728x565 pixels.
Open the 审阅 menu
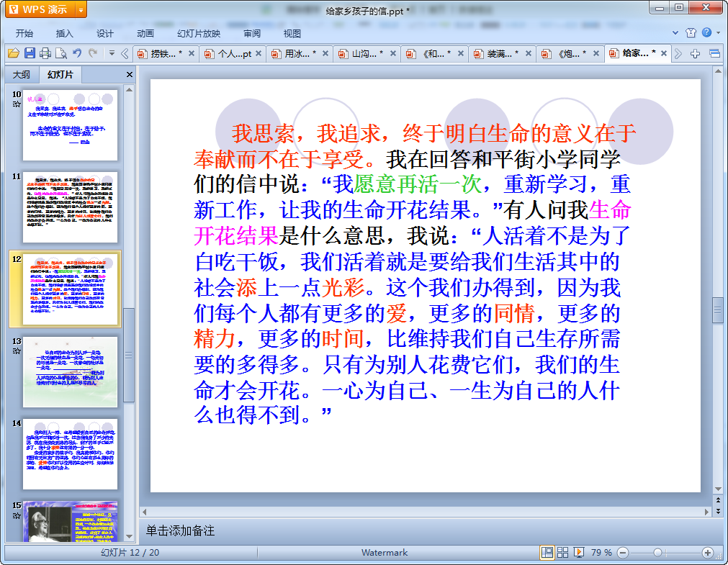pyautogui.click(x=251, y=33)
